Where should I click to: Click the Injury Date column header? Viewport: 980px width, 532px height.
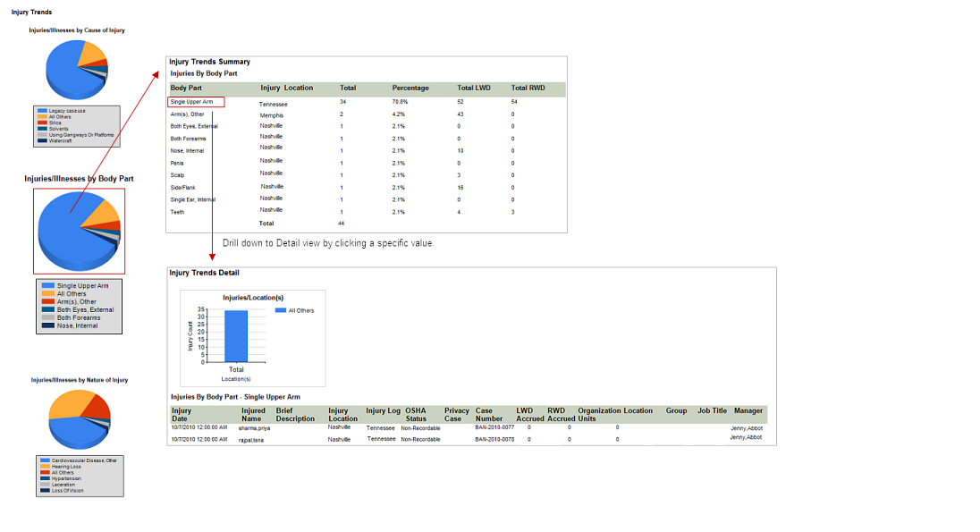(x=181, y=415)
